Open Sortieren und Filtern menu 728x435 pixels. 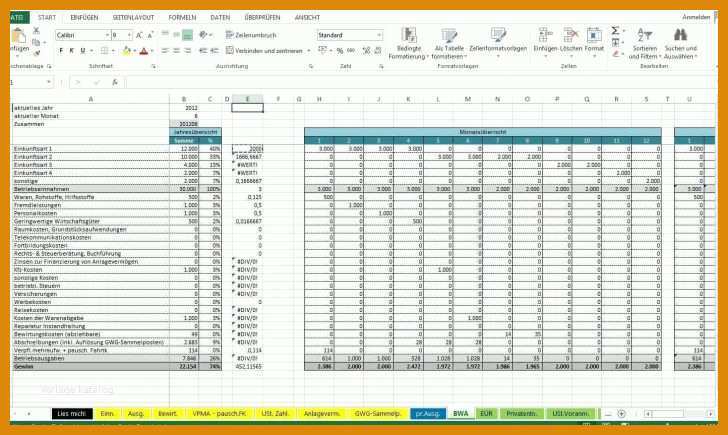(x=644, y=44)
